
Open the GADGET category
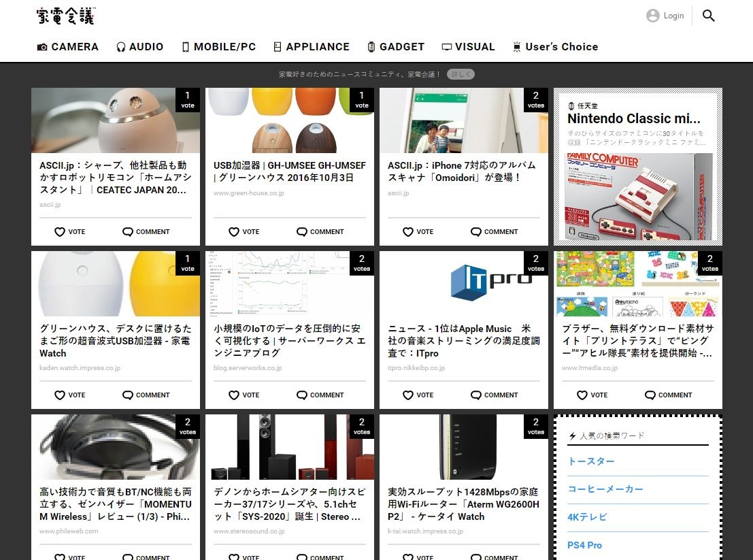[x=396, y=46]
